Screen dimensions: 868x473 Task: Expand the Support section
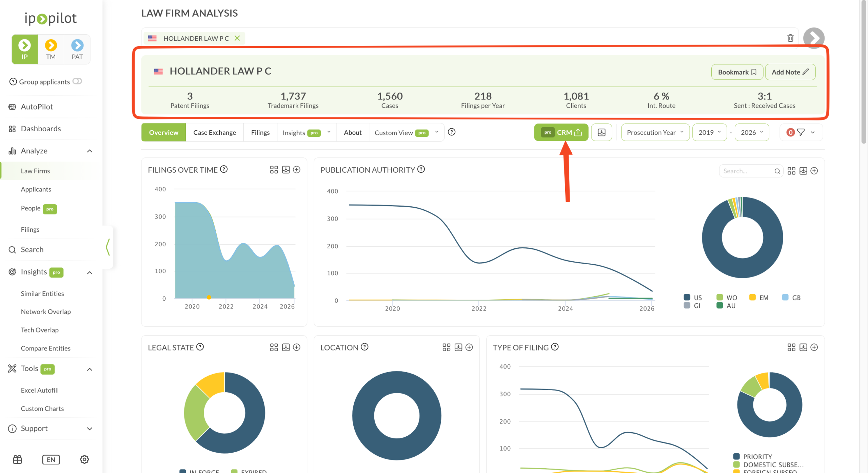tap(90, 429)
